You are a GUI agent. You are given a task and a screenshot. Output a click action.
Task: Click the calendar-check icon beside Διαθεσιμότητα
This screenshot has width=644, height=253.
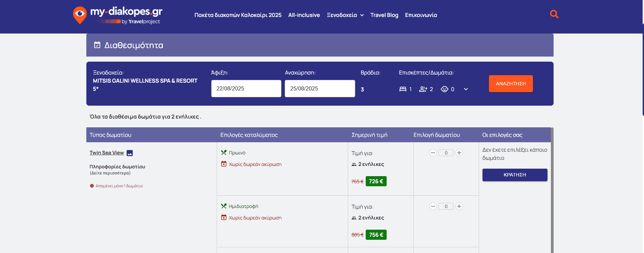pos(97,45)
